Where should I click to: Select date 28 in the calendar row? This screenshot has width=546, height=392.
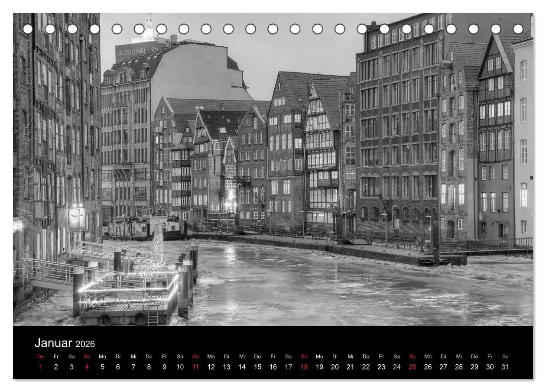point(459,367)
